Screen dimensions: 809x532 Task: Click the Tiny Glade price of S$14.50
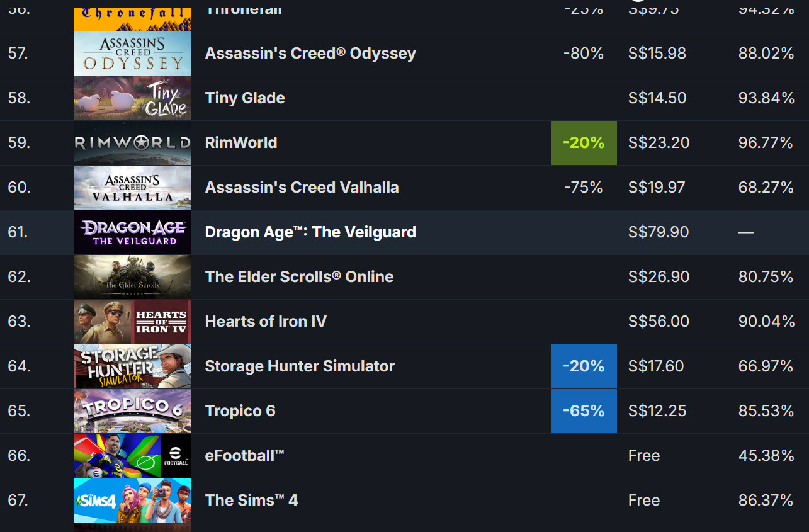click(x=657, y=98)
